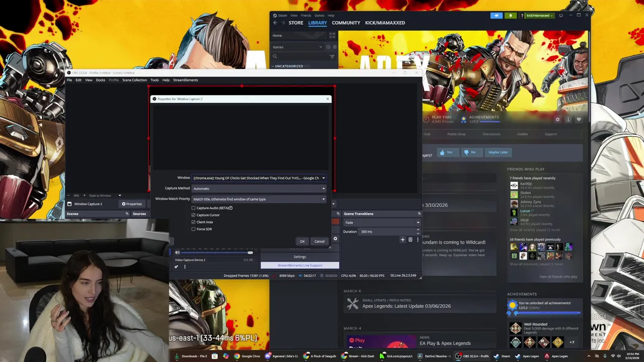Screen dimensions: 644x362
Task: Open the Fade transition dropdown
Action: (382, 222)
